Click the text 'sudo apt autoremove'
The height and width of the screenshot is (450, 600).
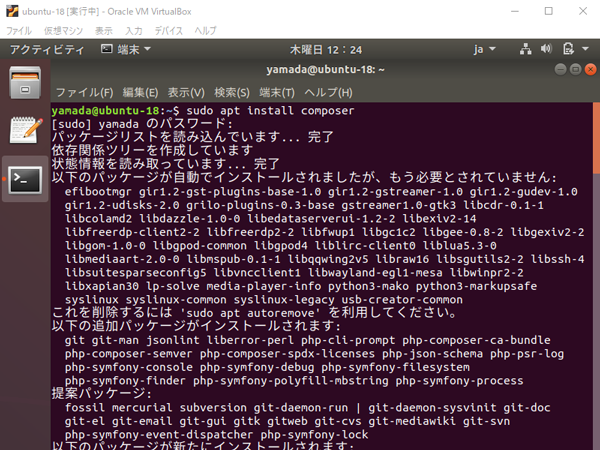[253, 313]
